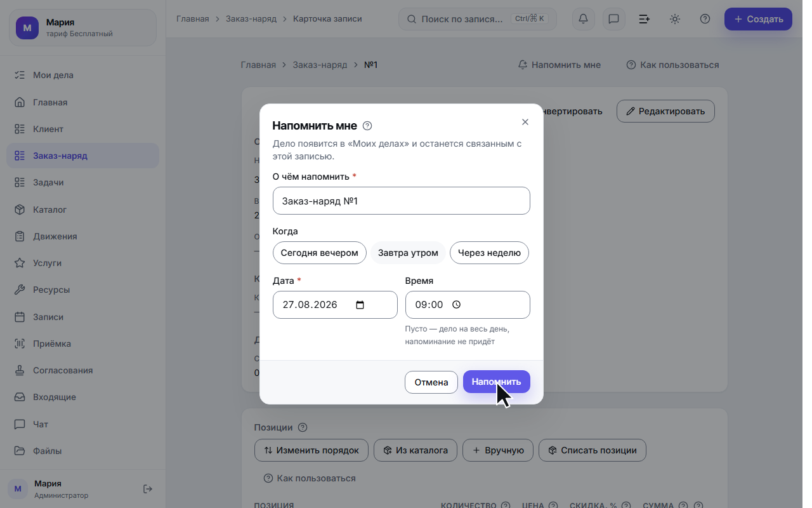Open quick add list icon in top bar
The image size is (812, 508).
[644, 19]
